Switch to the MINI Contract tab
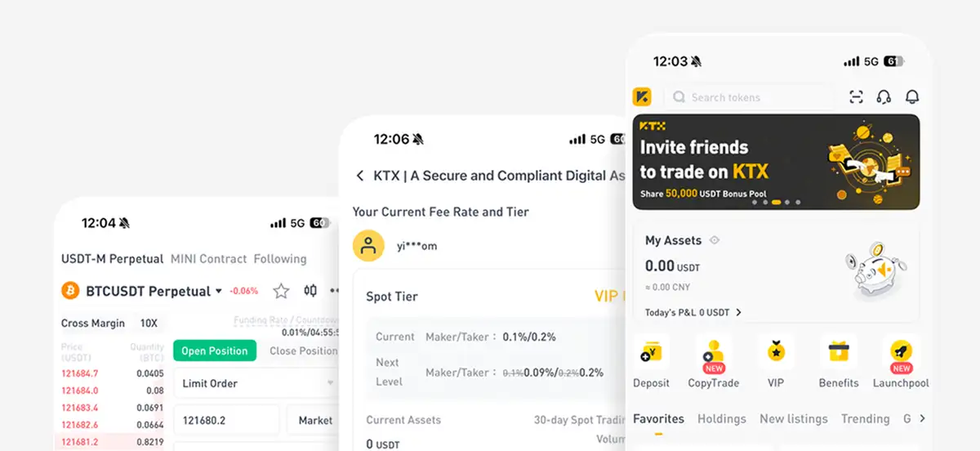 pyautogui.click(x=208, y=259)
